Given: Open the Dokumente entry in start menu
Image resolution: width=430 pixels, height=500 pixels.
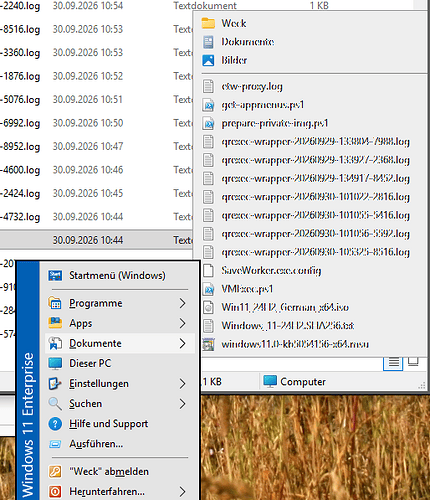Looking at the screenshot, I should 120,343.
